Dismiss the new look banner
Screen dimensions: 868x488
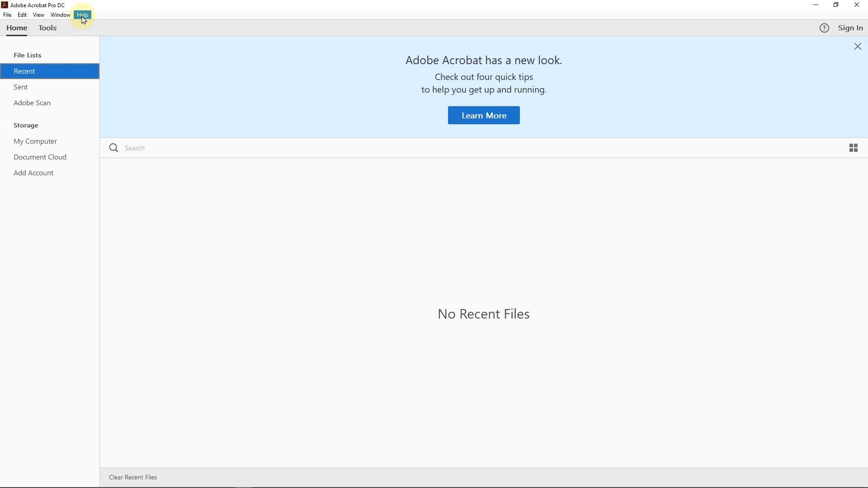click(858, 47)
